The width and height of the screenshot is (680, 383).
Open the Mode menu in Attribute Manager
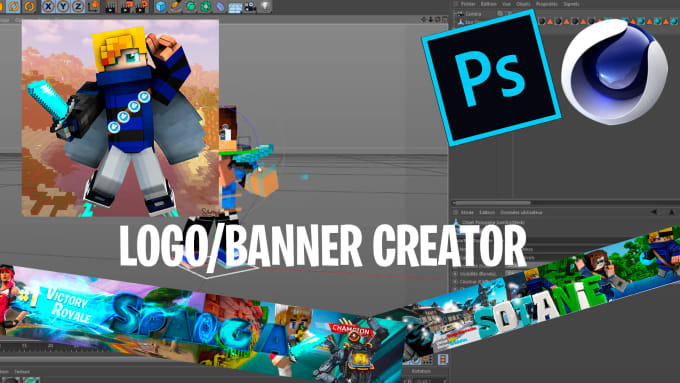tap(467, 213)
